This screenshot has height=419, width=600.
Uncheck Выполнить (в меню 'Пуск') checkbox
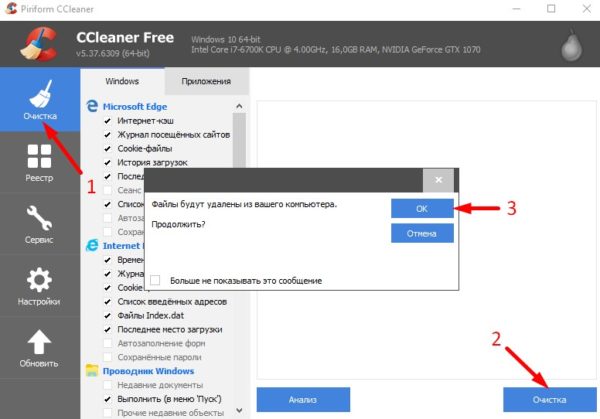pos(108,399)
